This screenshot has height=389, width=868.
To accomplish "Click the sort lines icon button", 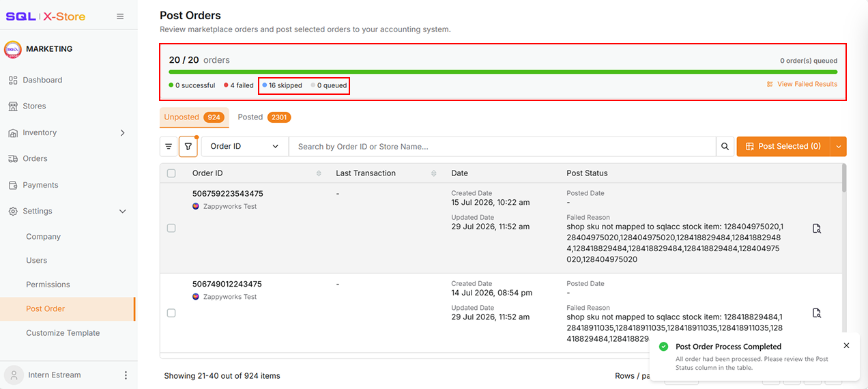I will coord(169,146).
